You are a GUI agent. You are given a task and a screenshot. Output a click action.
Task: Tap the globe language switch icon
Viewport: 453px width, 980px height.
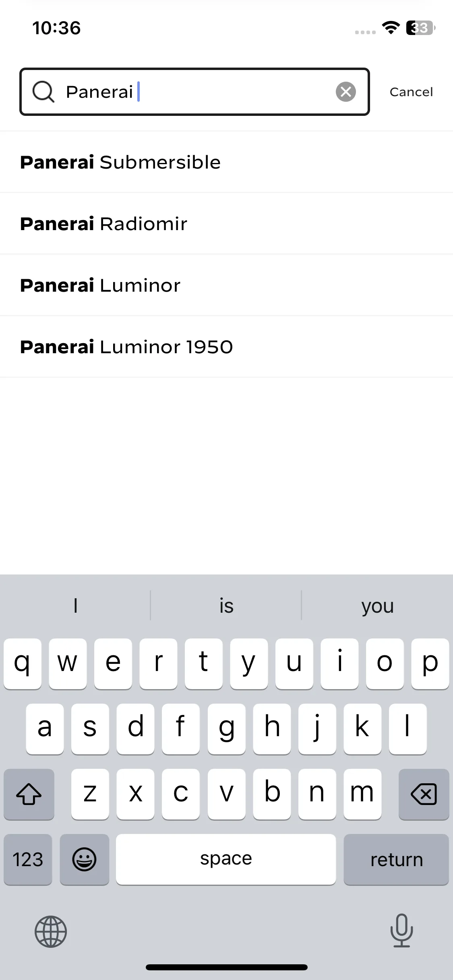pos(51,931)
